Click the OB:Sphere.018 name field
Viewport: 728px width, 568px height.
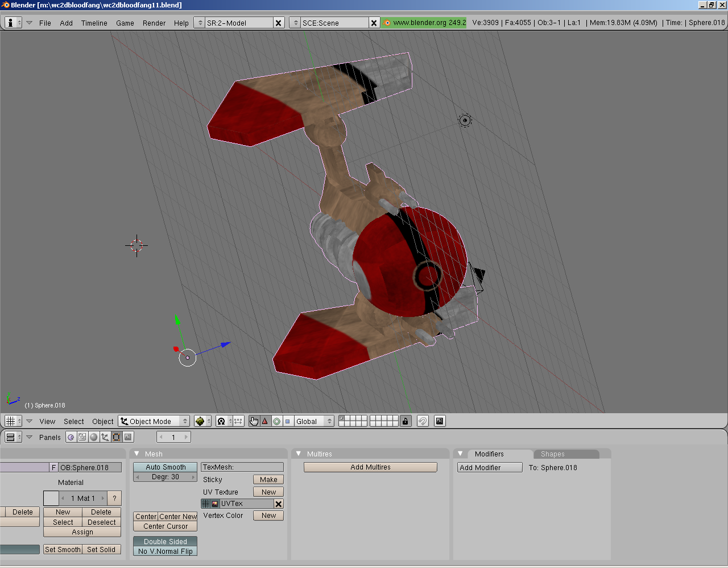[90, 467]
